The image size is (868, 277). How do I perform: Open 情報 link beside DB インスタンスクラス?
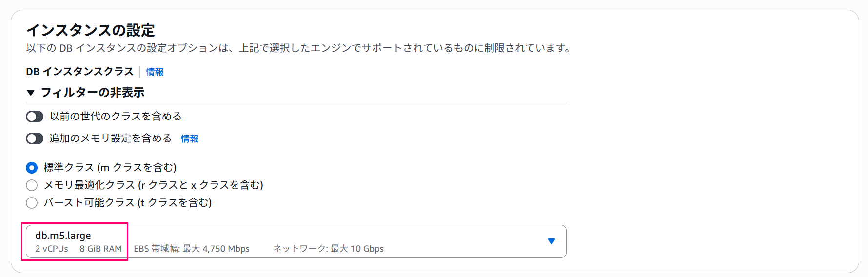155,72
